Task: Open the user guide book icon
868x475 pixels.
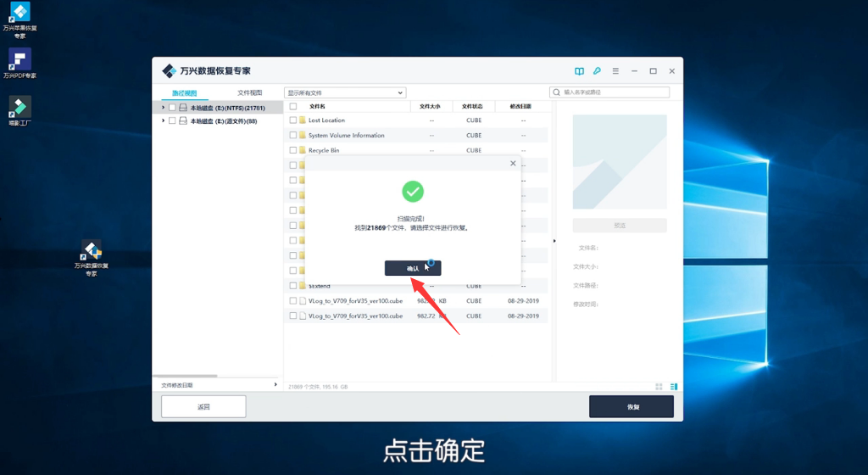Action: (579, 71)
